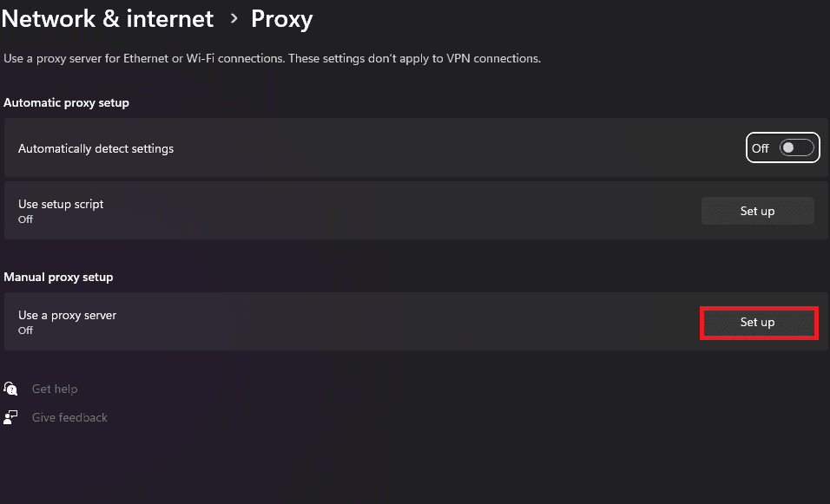Click the toggle slider knob
830x504 pixels.
(786, 147)
